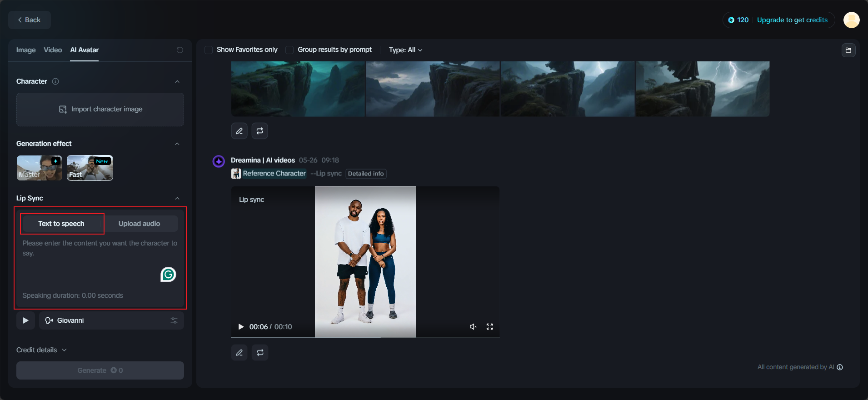Open the user profile avatar

(852, 20)
